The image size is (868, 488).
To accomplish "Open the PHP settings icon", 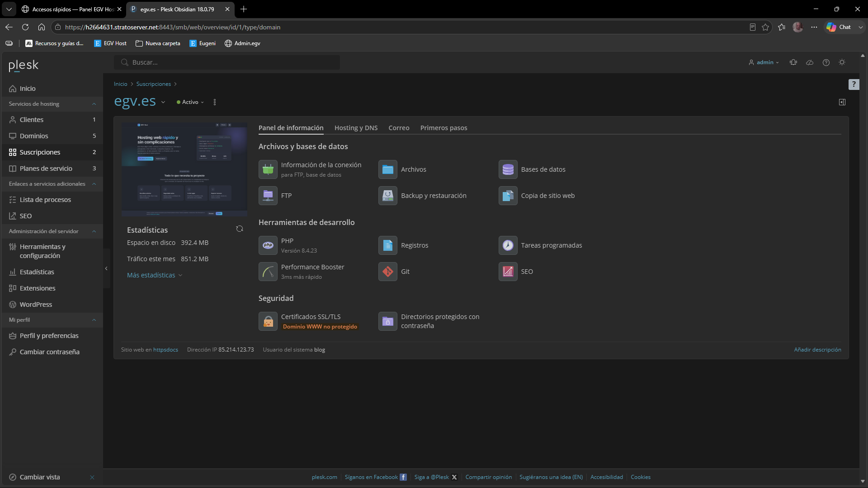I will click(x=268, y=245).
